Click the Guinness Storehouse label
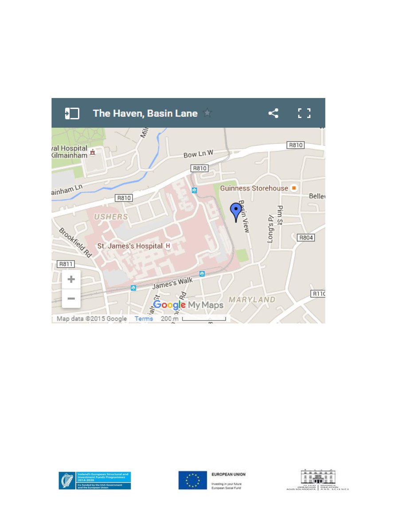411x532 pixels. [x=254, y=188]
